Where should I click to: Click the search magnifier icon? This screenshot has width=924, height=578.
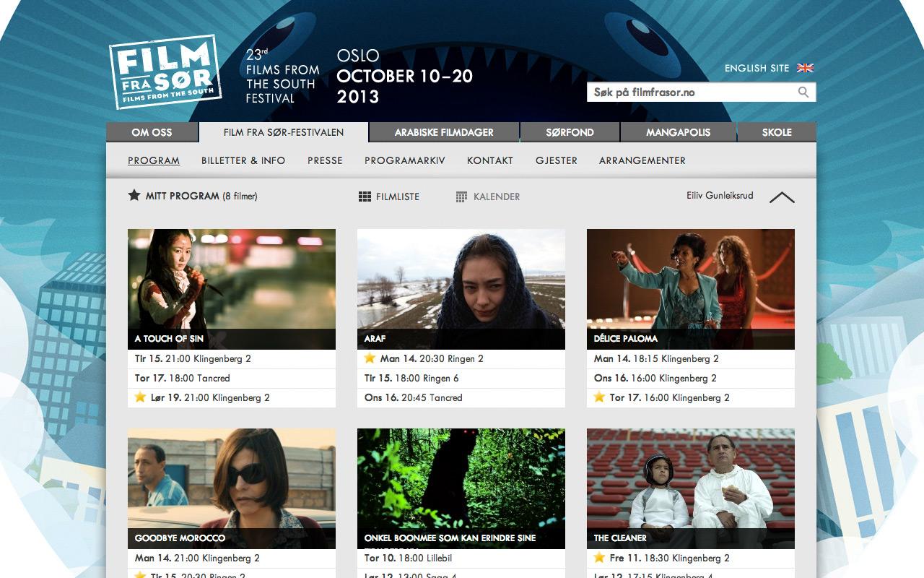(x=803, y=92)
